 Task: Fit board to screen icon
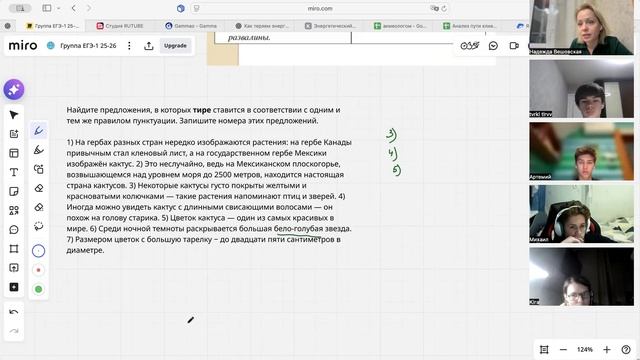(544, 349)
